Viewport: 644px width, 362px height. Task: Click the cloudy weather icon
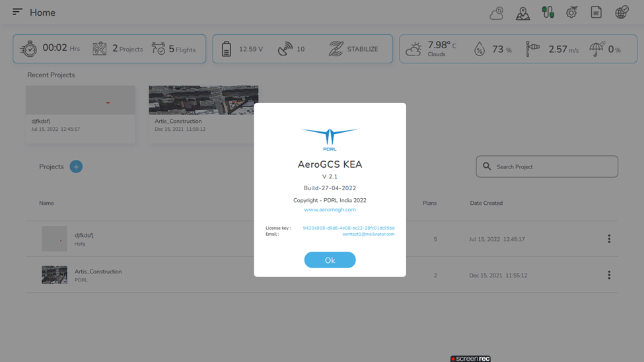pyautogui.click(x=413, y=50)
